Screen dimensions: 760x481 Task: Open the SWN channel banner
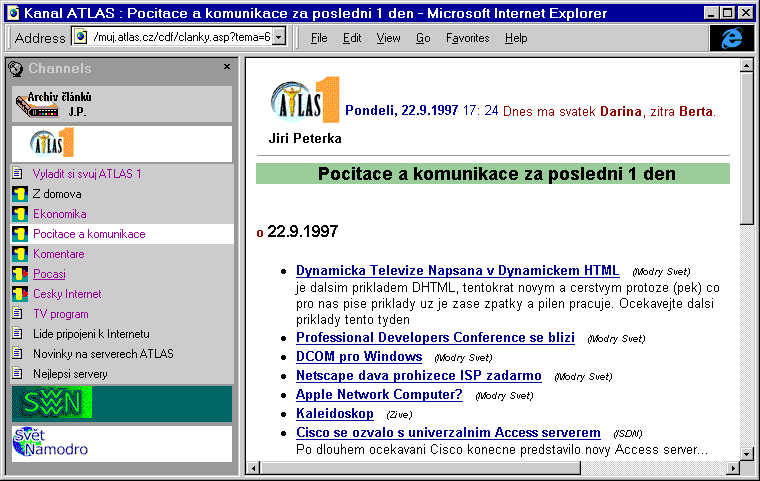coord(122,403)
